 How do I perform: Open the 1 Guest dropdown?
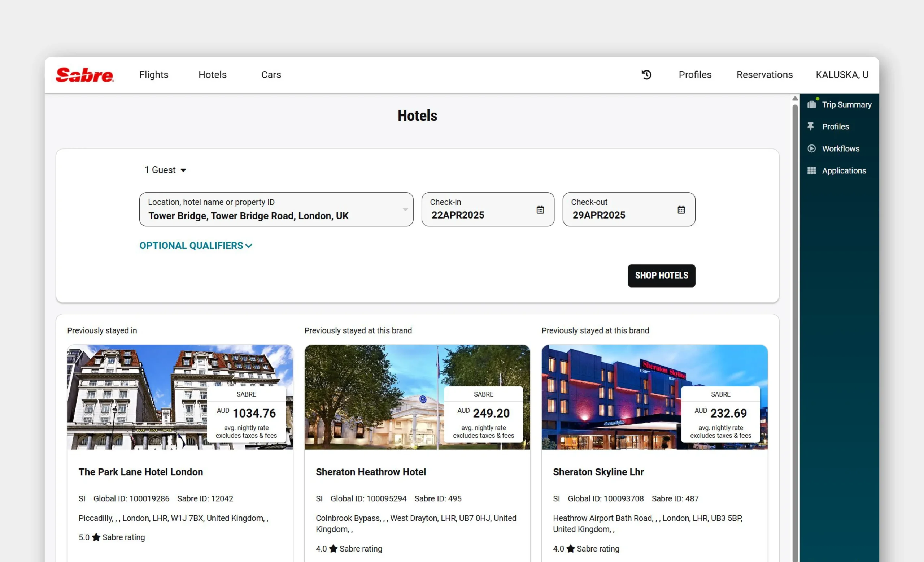165,170
